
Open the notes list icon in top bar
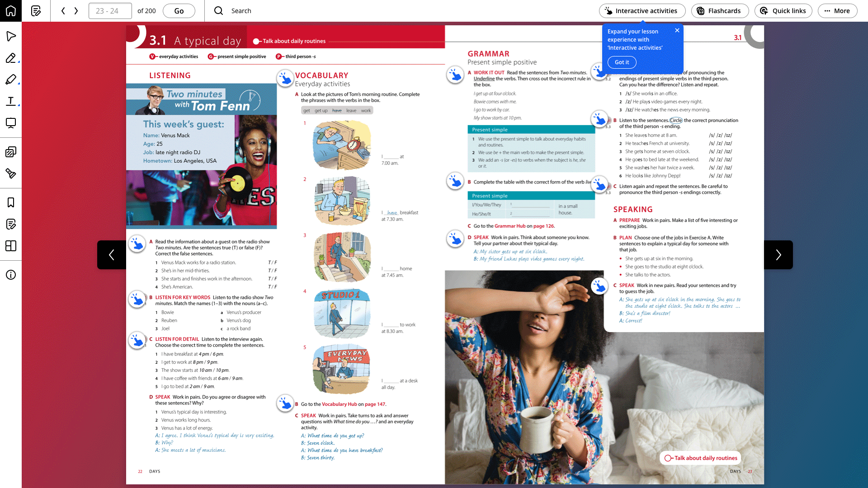tap(36, 11)
